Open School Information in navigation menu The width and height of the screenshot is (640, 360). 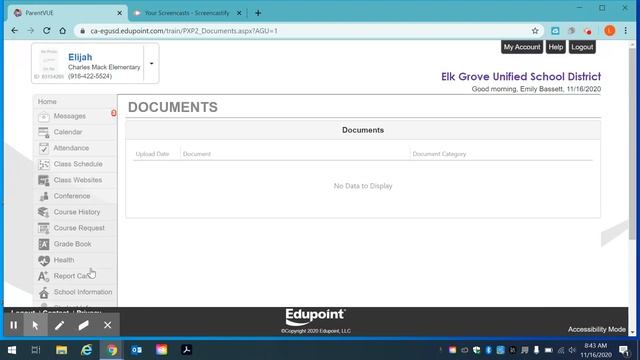point(83,292)
